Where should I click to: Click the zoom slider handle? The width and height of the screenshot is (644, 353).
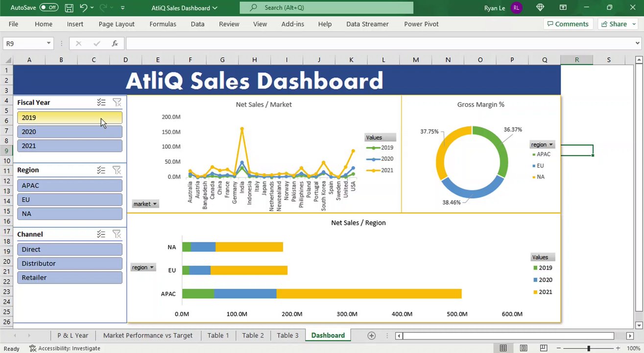pos(589,349)
